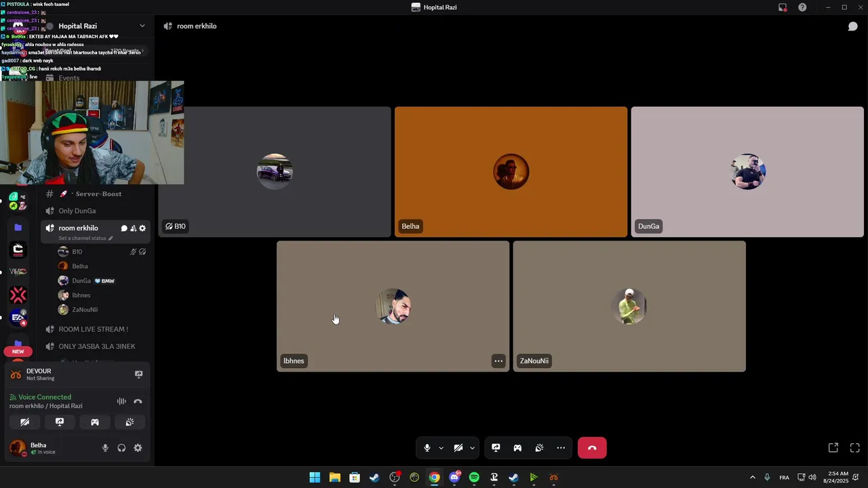The height and width of the screenshot is (488, 868).
Task: Mute the microphone in the call control bar
Action: click(x=427, y=448)
